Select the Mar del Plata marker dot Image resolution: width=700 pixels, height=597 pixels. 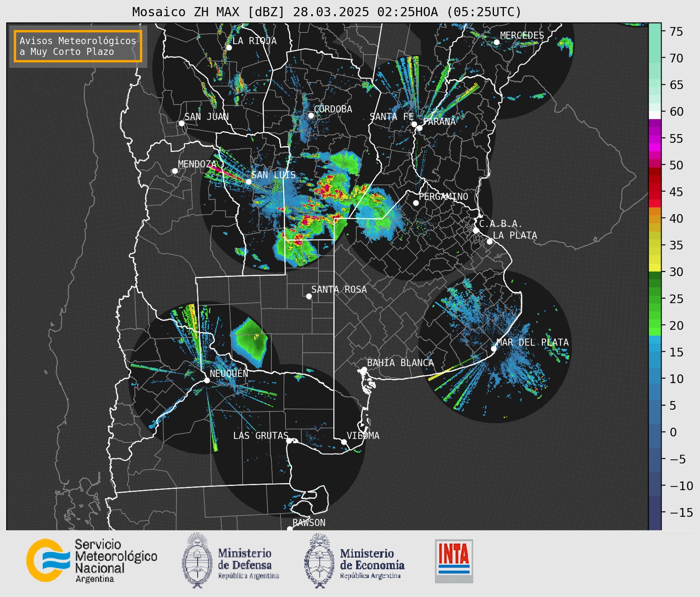click(493, 349)
